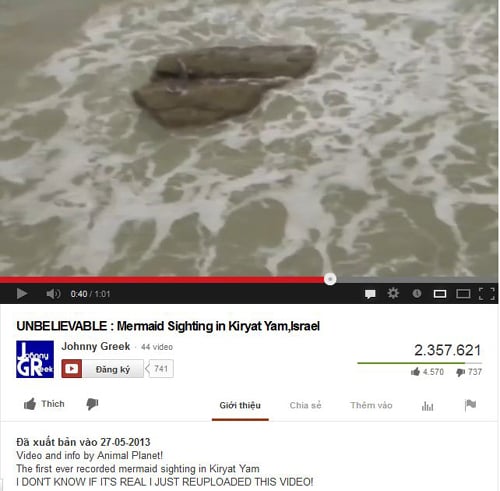Toggle annotations info circle icon

click(417, 294)
